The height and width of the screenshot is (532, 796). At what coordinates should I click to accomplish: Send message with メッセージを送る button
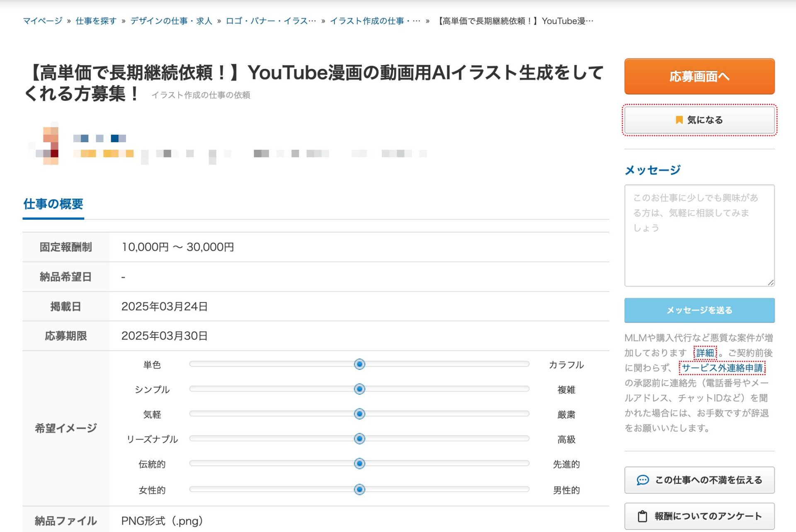pyautogui.click(x=699, y=310)
